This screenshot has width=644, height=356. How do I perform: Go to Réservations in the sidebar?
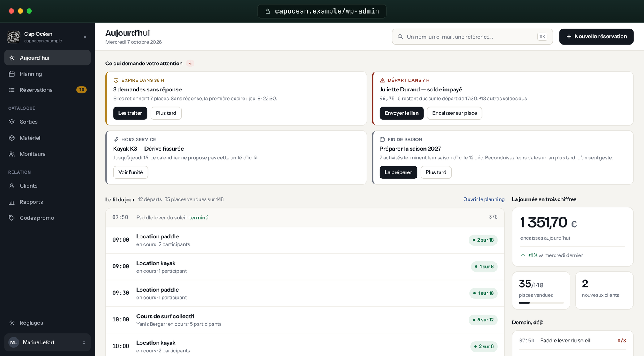pos(47,90)
